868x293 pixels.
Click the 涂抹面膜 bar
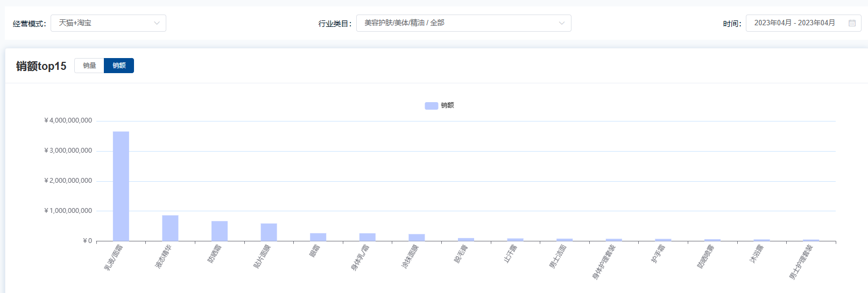[x=417, y=238]
